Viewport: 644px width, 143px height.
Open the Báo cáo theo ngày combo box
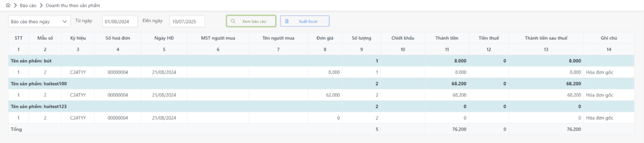[x=35, y=21]
